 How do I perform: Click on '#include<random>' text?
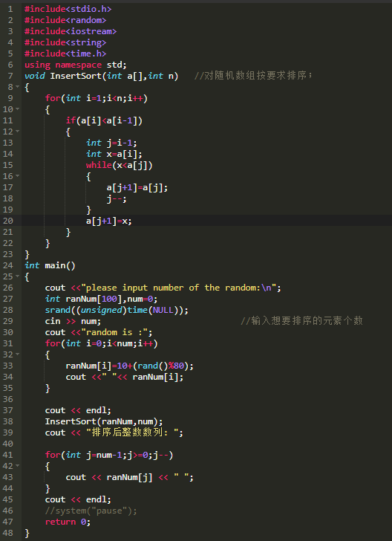click(65, 20)
